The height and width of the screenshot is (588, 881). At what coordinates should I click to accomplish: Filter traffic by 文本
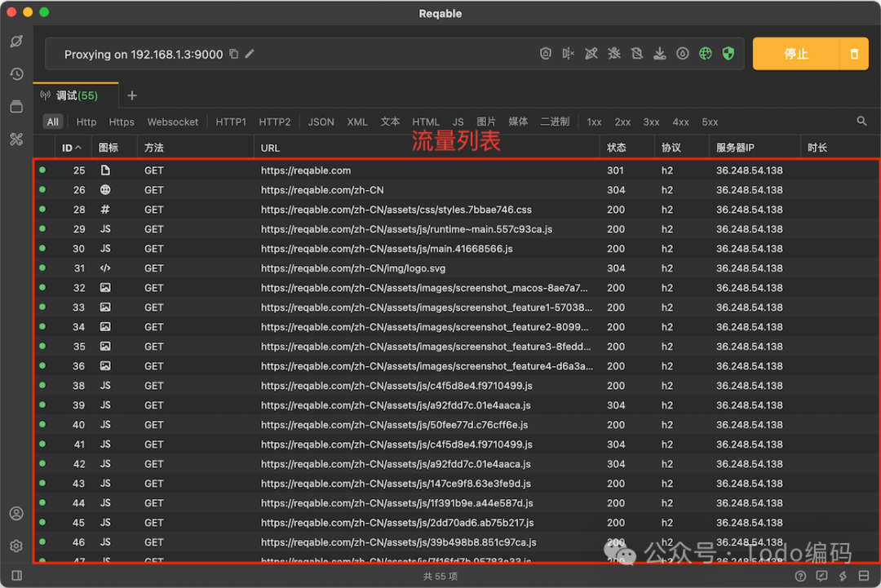[x=390, y=122]
